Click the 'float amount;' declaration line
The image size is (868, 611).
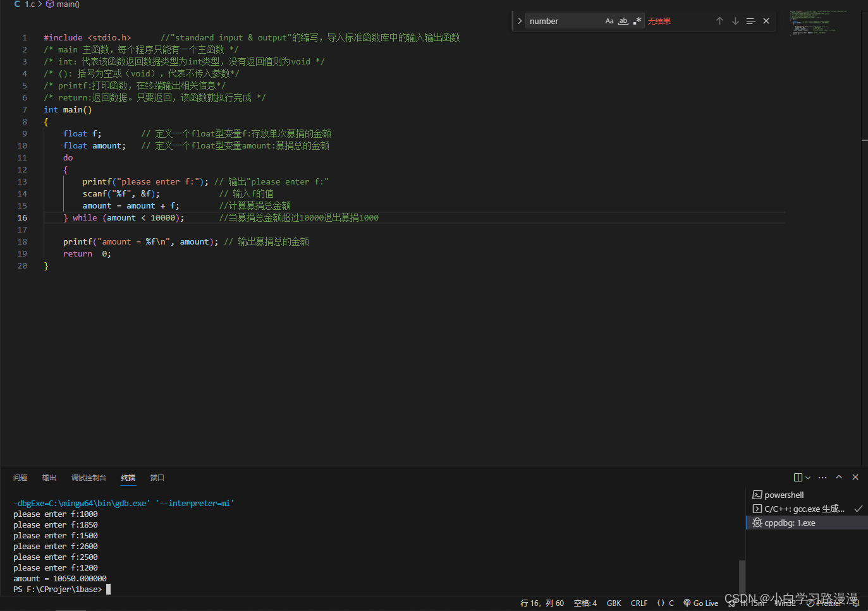[95, 145]
